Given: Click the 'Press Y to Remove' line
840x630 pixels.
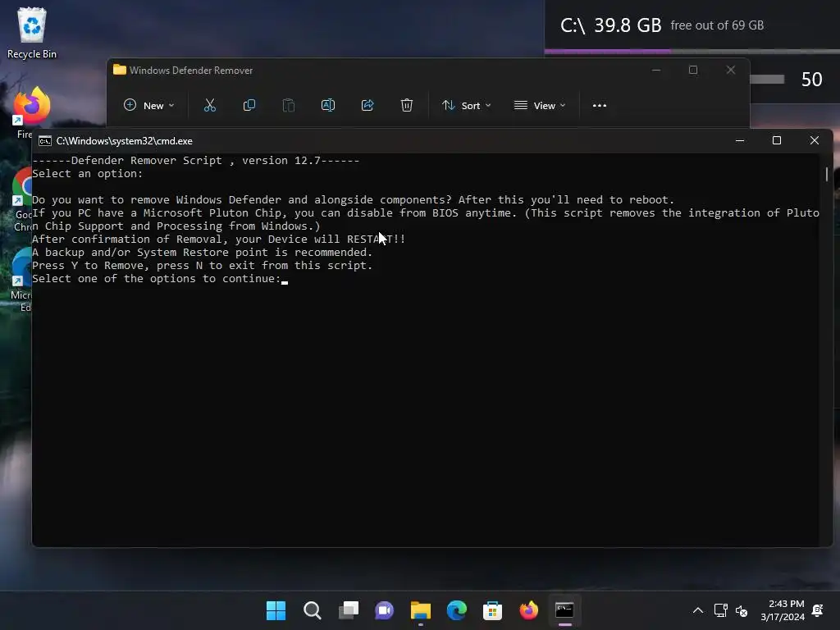Looking at the screenshot, I should coord(202,265).
